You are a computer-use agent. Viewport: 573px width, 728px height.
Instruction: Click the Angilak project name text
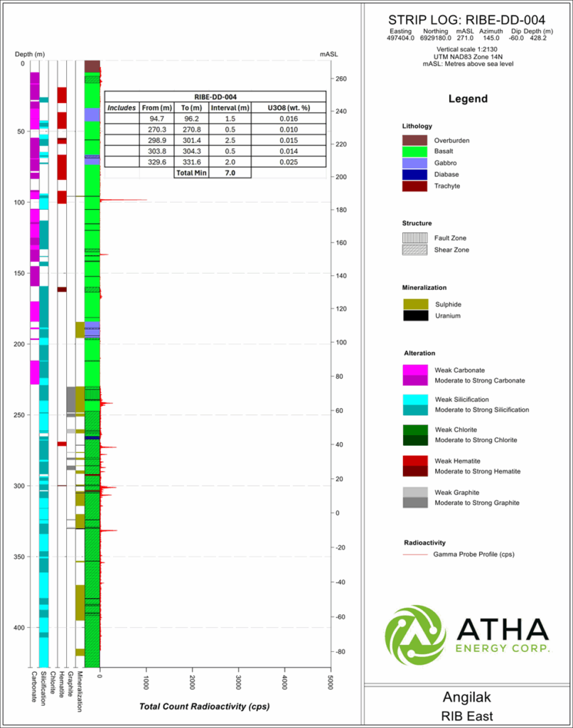[468, 697]
